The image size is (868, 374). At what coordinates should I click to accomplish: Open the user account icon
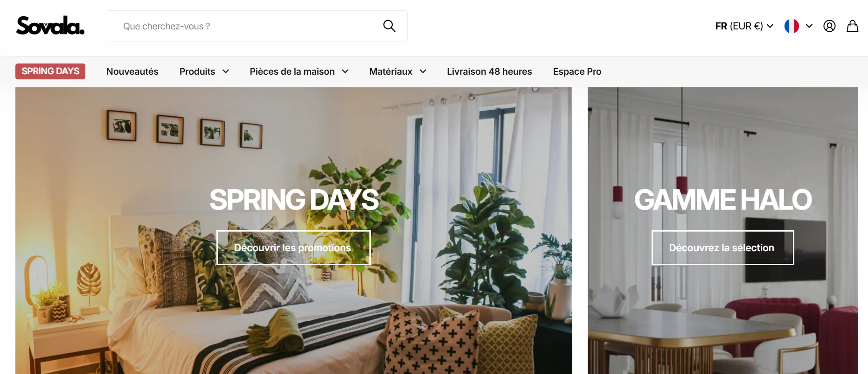[829, 26]
